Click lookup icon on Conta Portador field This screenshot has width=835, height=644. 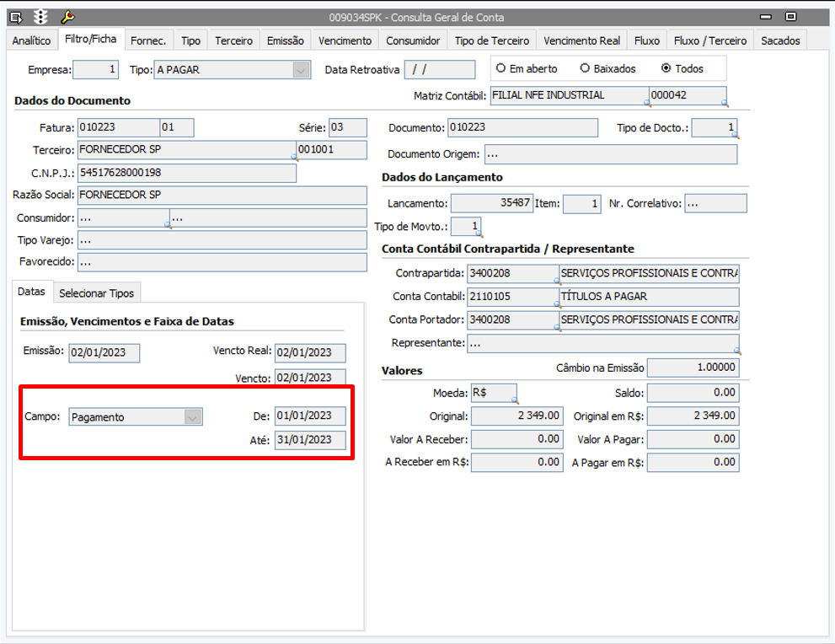tap(557, 327)
